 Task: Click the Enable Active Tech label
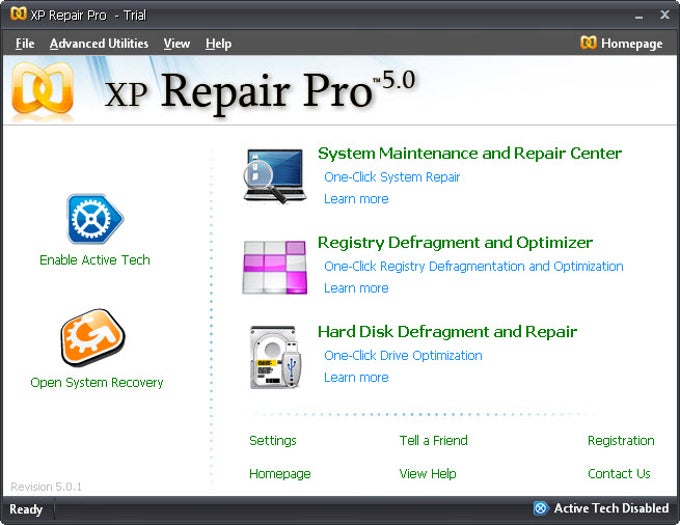(x=95, y=260)
